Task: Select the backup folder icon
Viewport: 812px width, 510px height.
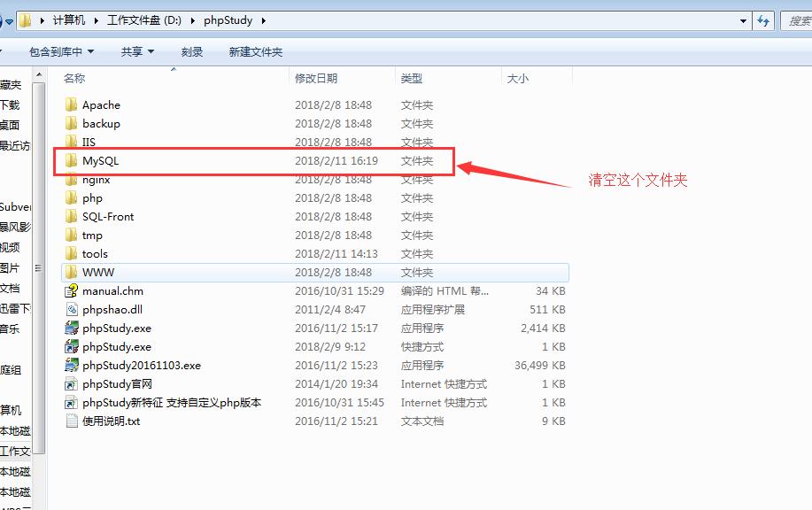Action: coord(71,124)
